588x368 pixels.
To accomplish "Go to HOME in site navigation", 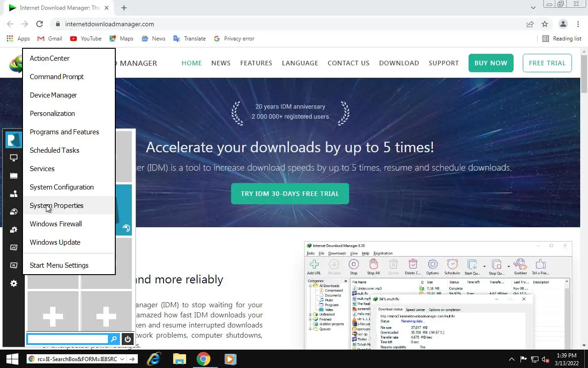I will tap(192, 63).
